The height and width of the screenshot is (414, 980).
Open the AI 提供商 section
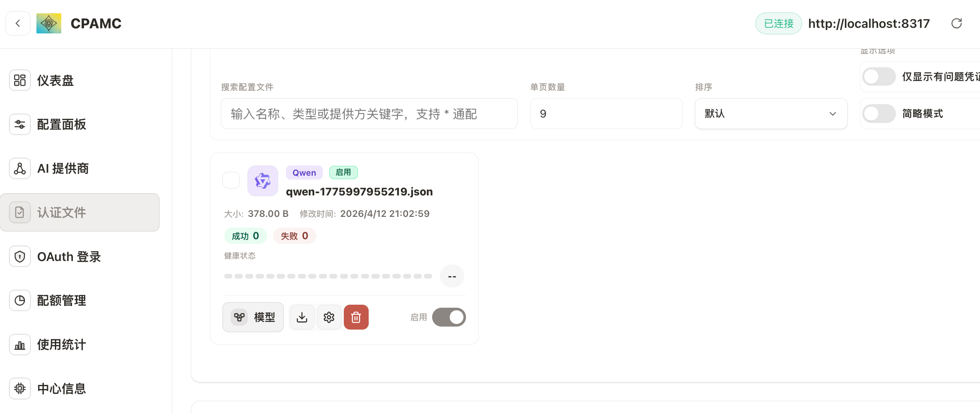[63, 168]
